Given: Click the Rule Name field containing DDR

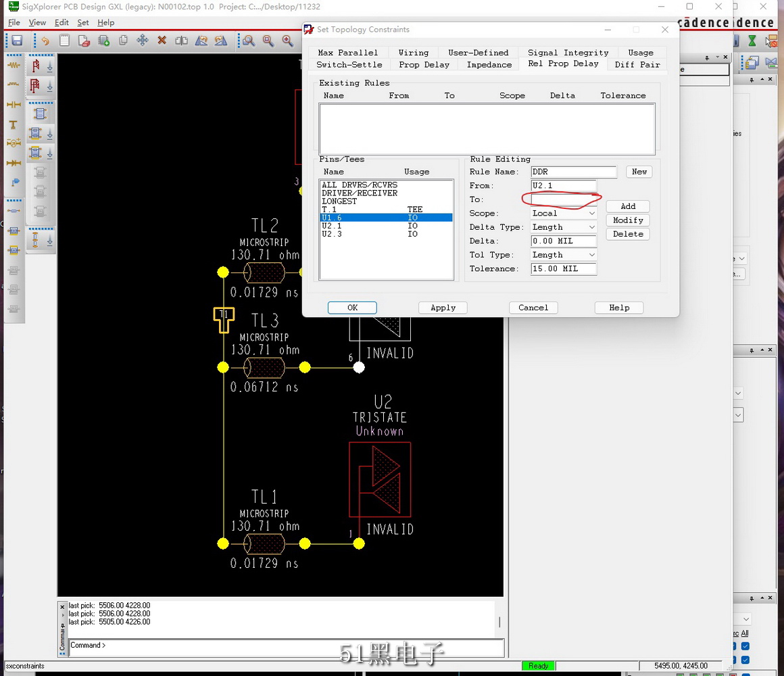Looking at the screenshot, I should [574, 172].
